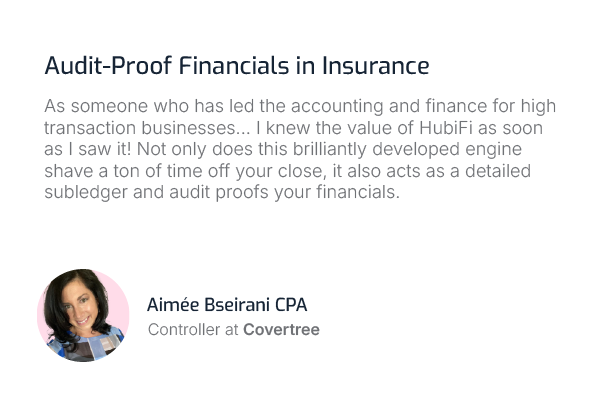Viewport: 600px width, 400px height.
Task: Click "transaction businesses..." in the quote
Action: click(147, 128)
